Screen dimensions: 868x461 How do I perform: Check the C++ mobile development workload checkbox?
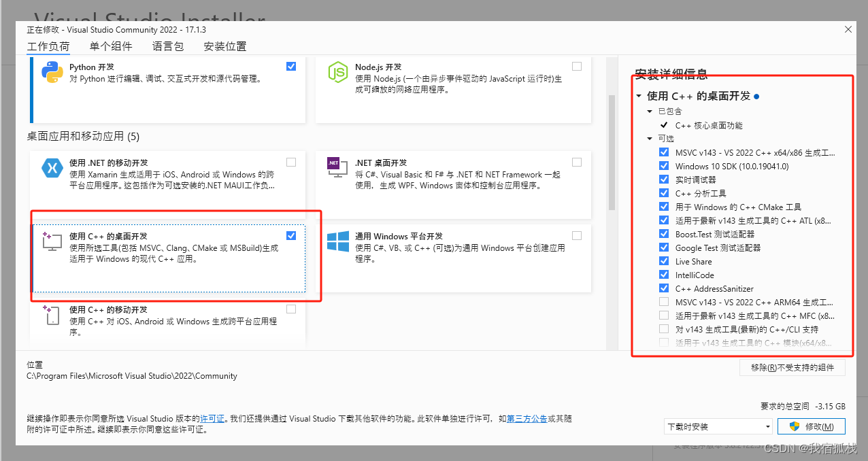click(291, 309)
